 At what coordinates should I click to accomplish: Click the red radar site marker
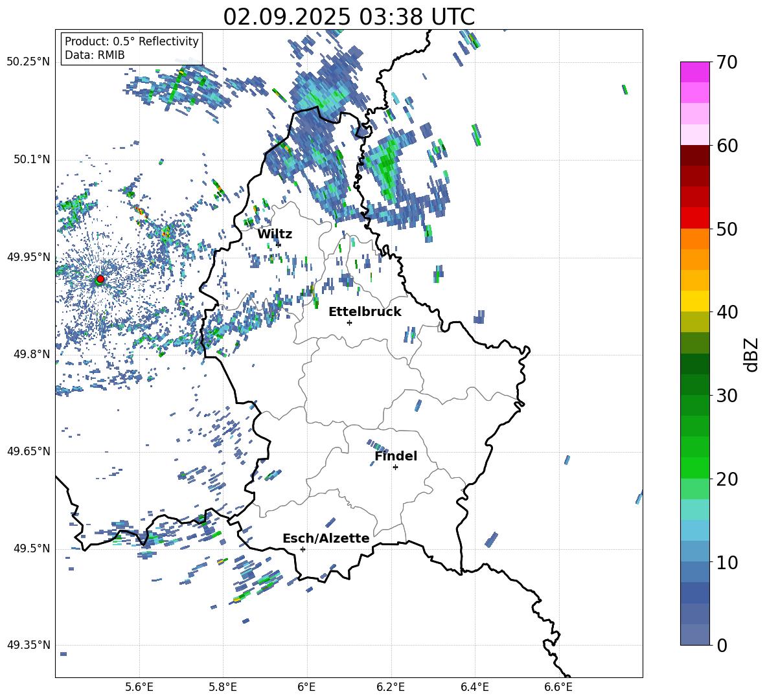click(100, 279)
